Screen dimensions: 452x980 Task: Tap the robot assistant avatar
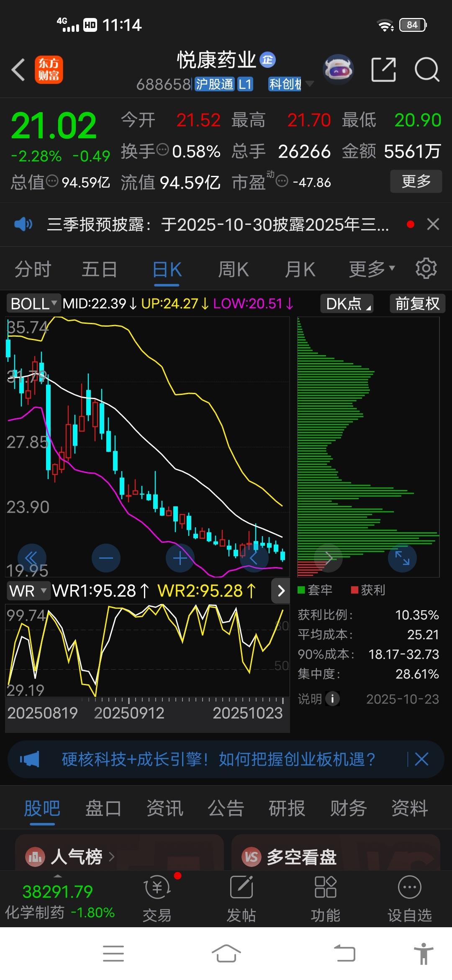coord(338,69)
